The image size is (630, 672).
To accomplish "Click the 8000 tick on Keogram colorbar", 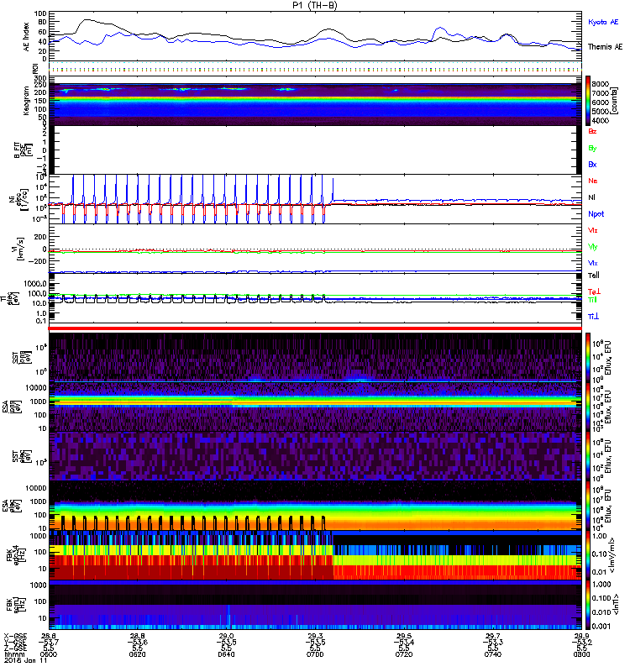I will tap(601, 85).
